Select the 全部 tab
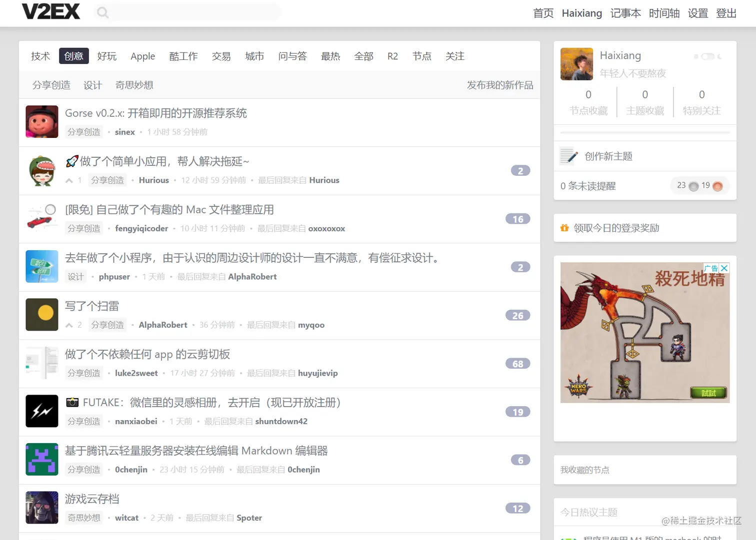This screenshot has height=540, width=756. tap(364, 56)
